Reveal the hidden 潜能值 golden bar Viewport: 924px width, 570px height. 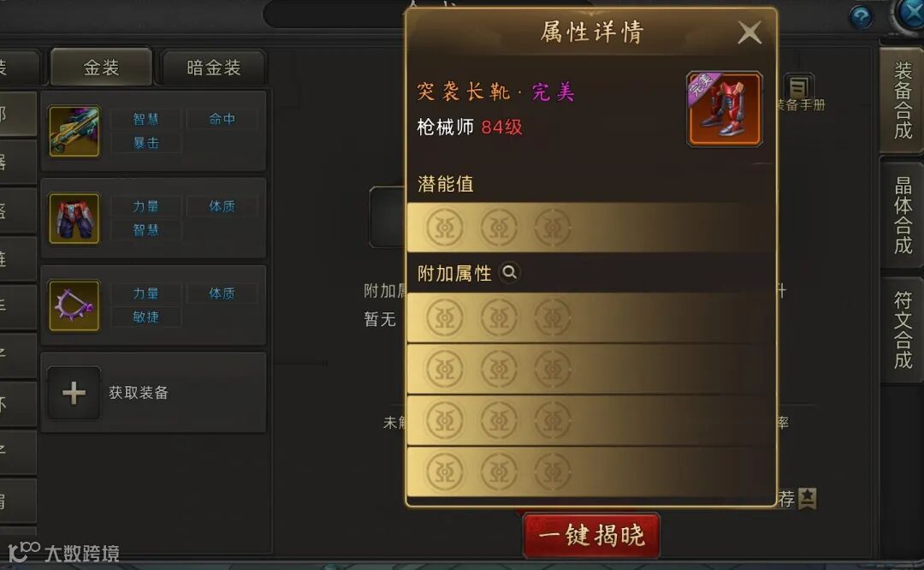point(590,228)
